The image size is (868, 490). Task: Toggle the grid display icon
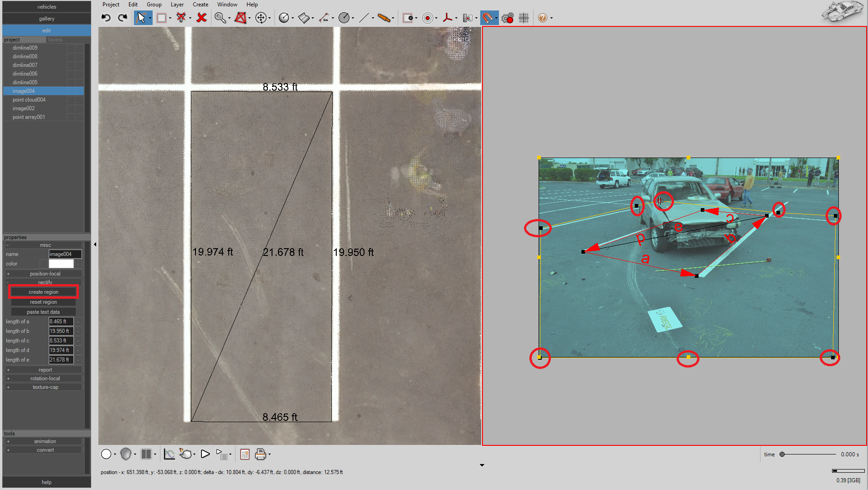pos(524,18)
